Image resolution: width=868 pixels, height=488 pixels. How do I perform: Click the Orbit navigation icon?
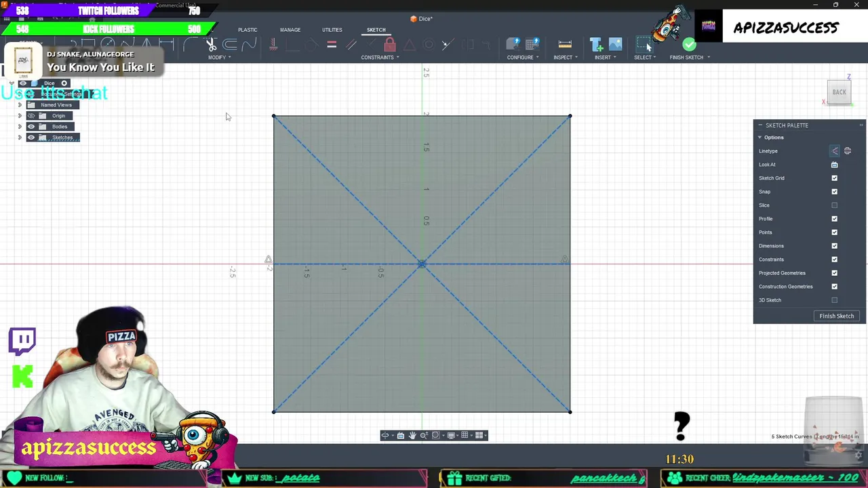[x=385, y=435]
